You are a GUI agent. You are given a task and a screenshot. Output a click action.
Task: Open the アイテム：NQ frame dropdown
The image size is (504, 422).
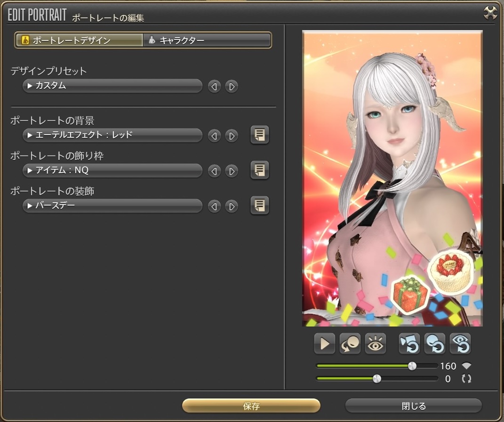[112, 170]
